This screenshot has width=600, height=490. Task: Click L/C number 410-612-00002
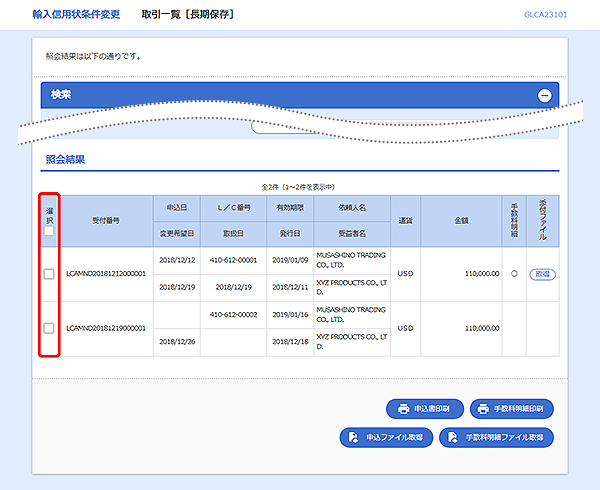[x=233, y=314]
